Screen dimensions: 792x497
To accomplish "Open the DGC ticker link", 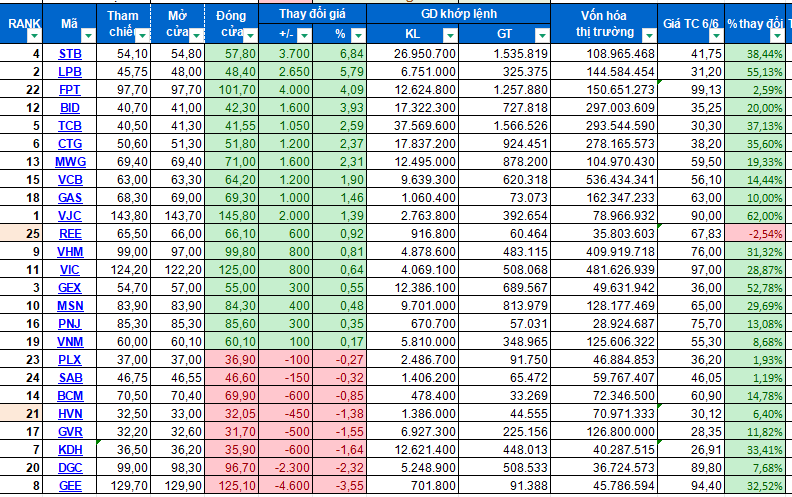I will point(70,468).
